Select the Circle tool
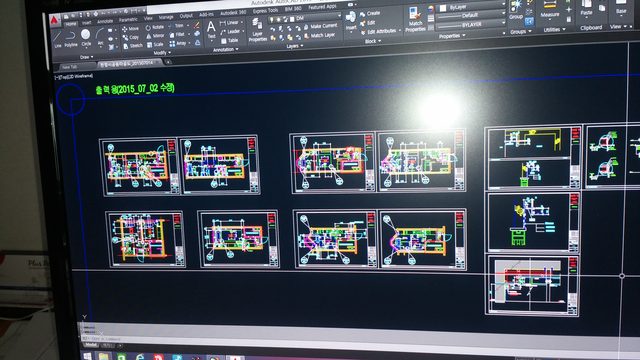Viewport: 640px width, 360px height. pos(86,38)
